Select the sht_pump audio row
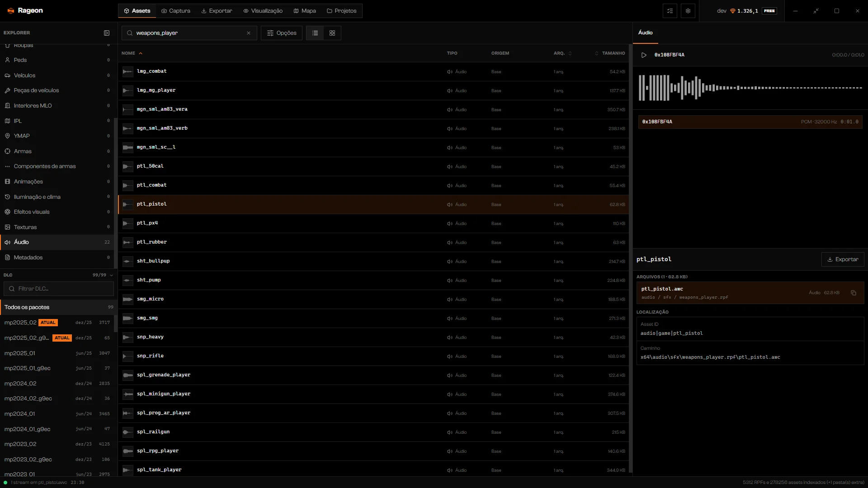This screenshot has width=868, height=488. pyautogui.click(x=373, y=280)
